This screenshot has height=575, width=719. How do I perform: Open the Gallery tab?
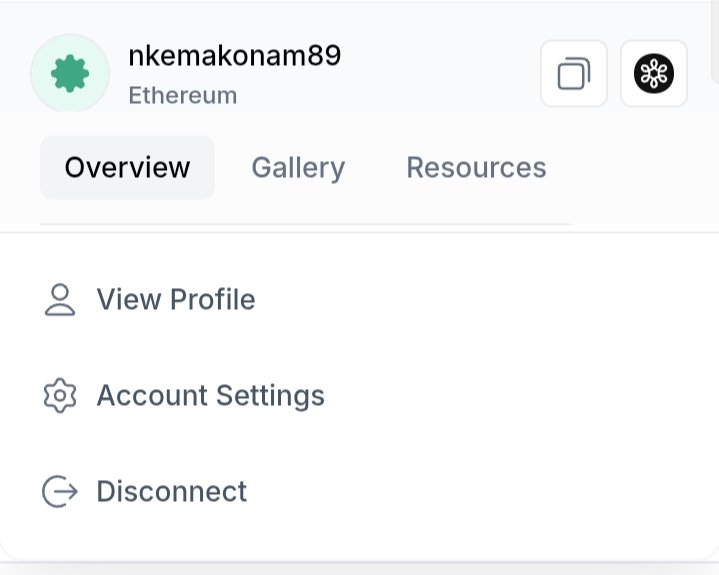[298, 167]
